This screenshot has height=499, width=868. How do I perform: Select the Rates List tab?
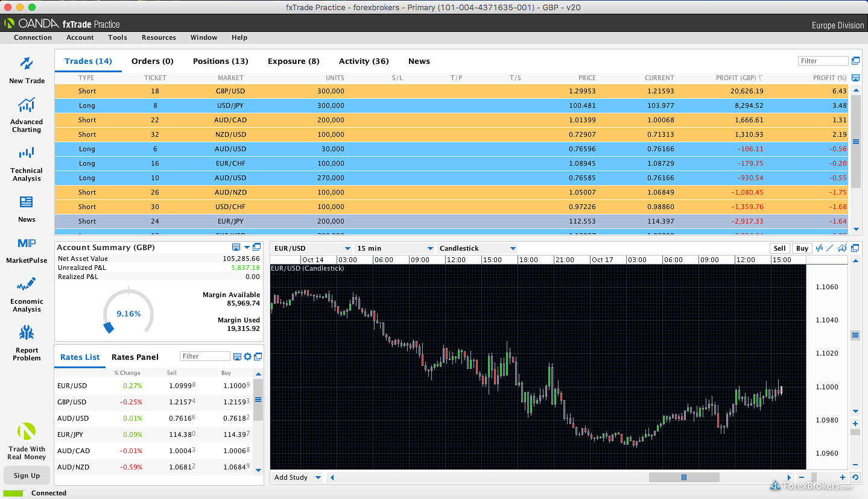(x=80, y=357)
